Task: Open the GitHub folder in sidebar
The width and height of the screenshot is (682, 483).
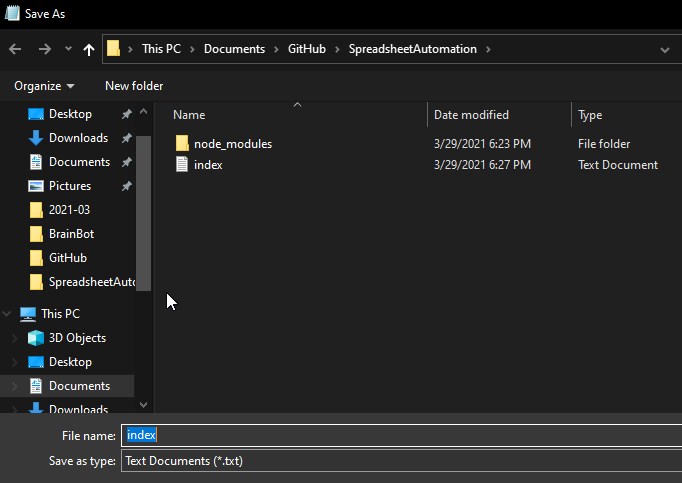Action: point(68,258)
